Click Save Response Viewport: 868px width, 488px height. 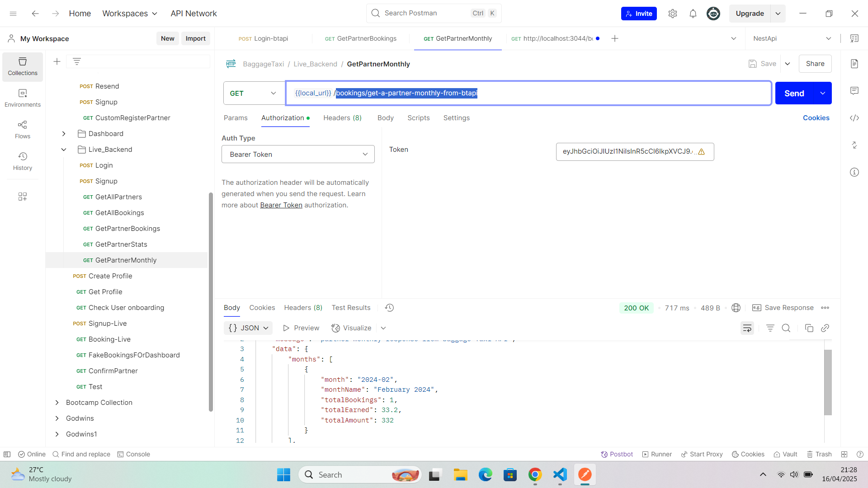(x=783, y=308)
